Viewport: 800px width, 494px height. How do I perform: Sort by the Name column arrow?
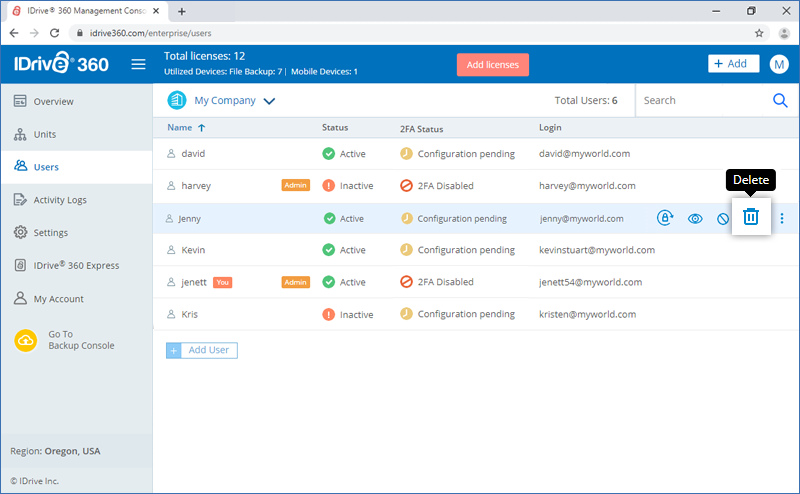point(202,128)
